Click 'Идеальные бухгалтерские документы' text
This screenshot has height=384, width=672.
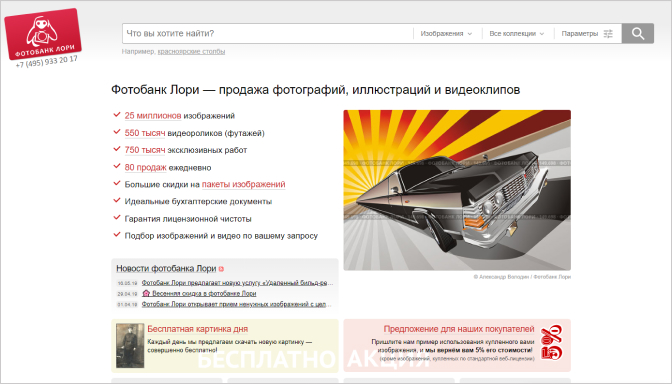198,201
